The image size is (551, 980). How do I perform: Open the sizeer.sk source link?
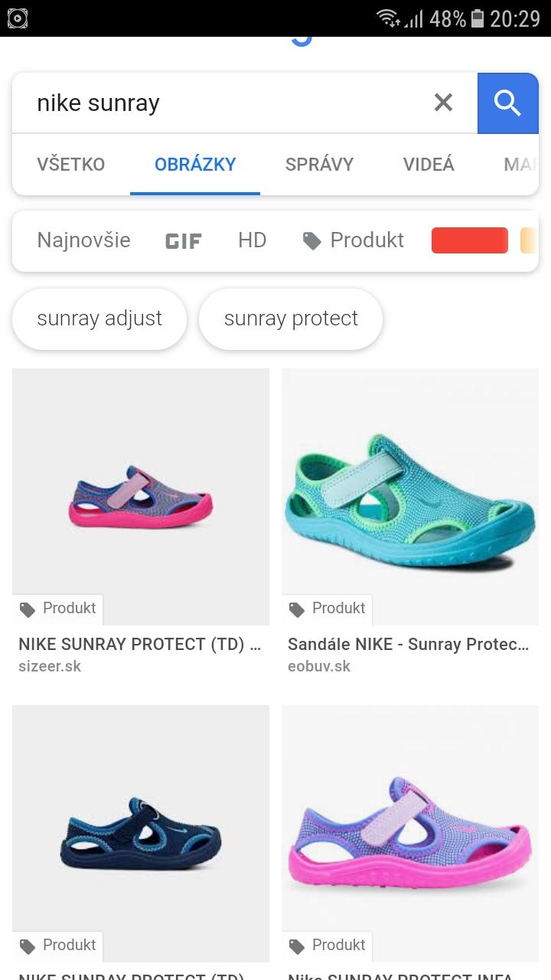click(x=50, y=666)
